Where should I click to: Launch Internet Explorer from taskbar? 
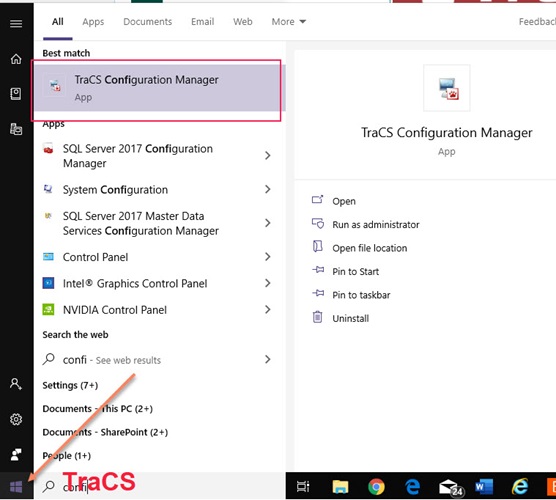pyautogui.click(x=520, y=487)
